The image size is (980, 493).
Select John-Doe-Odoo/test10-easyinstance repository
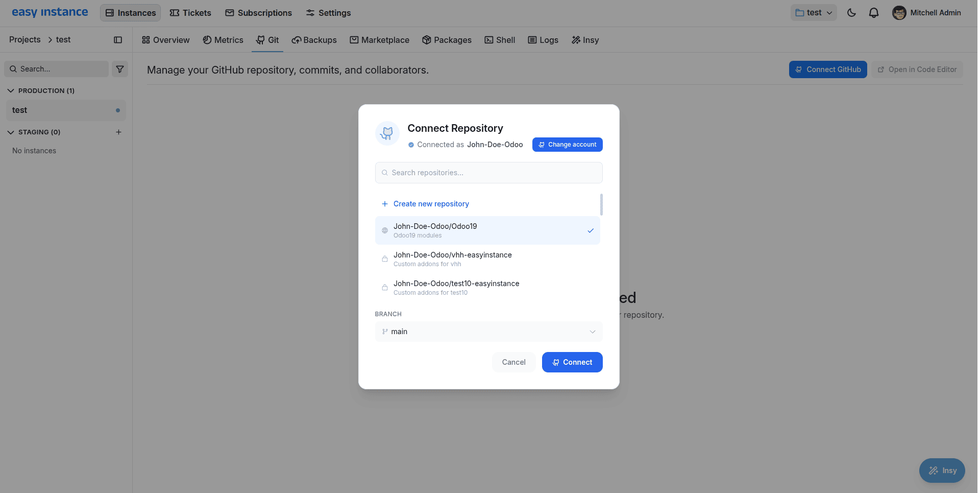(x=487, y=288)
